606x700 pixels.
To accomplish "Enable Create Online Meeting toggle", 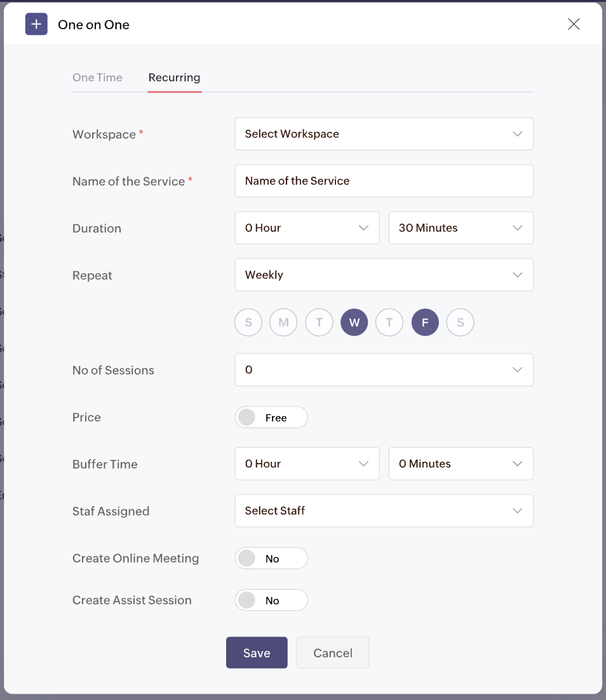I will coord(271,558).
